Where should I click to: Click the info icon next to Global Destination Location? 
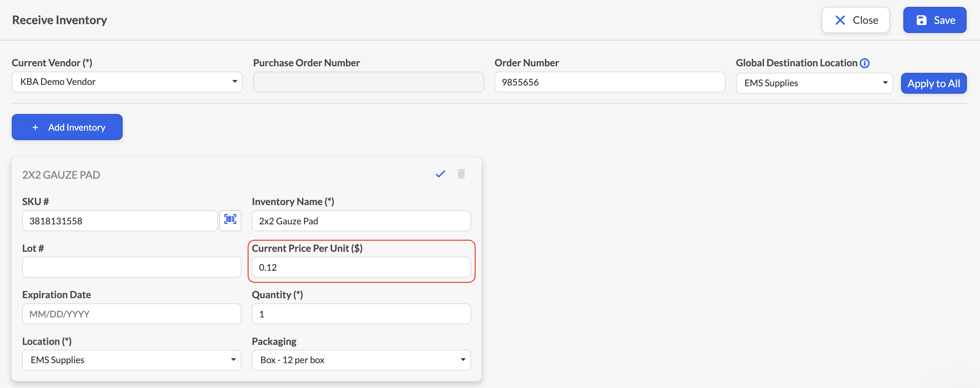point(864,63)
